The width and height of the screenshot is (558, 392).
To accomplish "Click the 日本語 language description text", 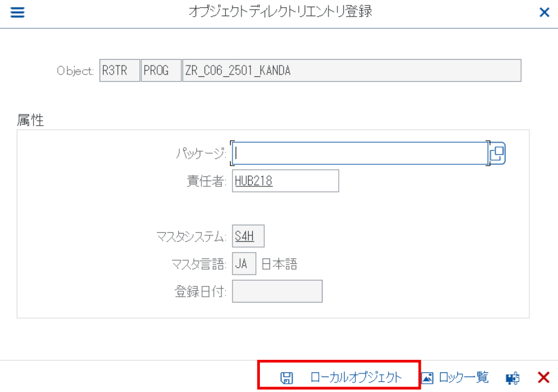I will [x=280, y=264].
